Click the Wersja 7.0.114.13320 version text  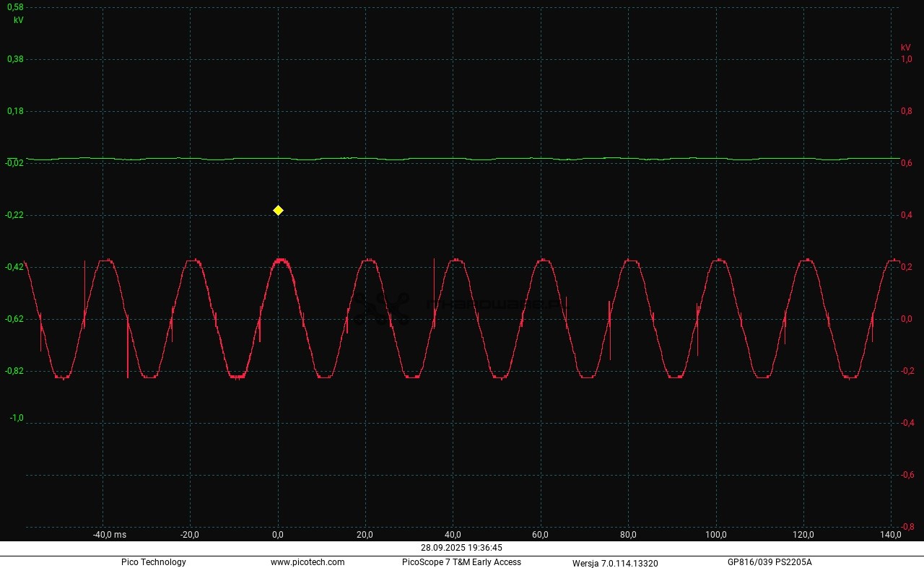(615, 563)
